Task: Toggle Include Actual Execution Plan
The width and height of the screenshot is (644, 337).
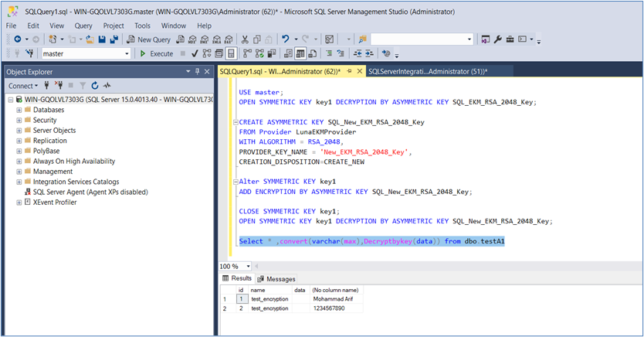Action: point(247,53)
